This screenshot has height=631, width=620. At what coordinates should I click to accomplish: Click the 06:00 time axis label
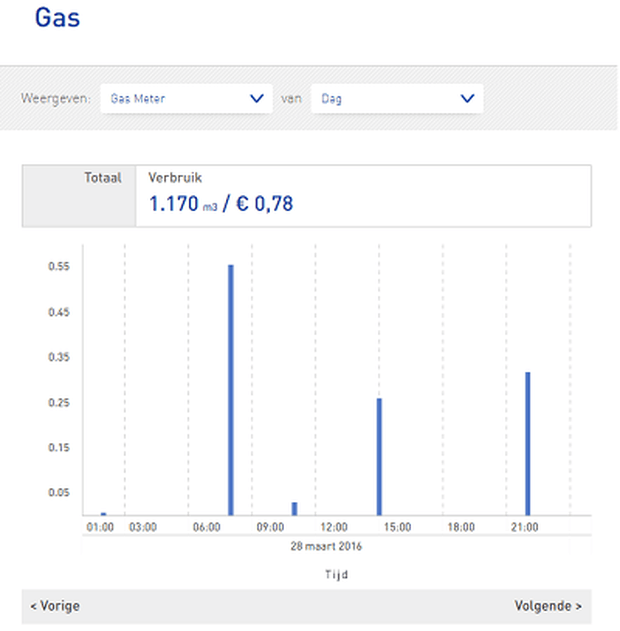point(207,527)
